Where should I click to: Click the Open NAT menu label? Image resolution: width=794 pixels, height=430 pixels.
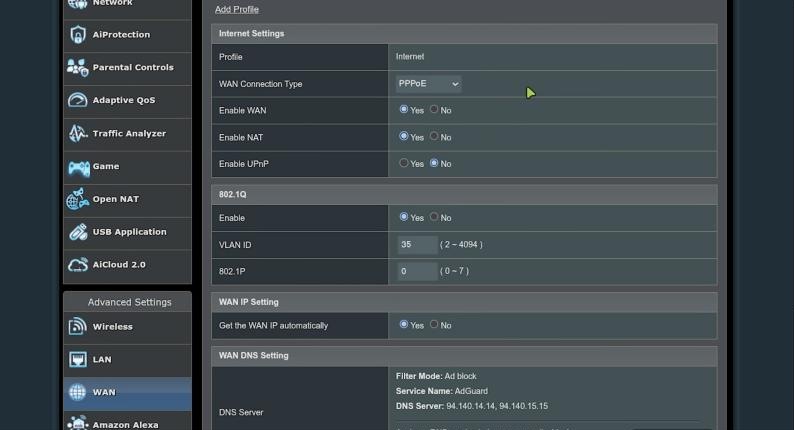[x=115, y=199]
